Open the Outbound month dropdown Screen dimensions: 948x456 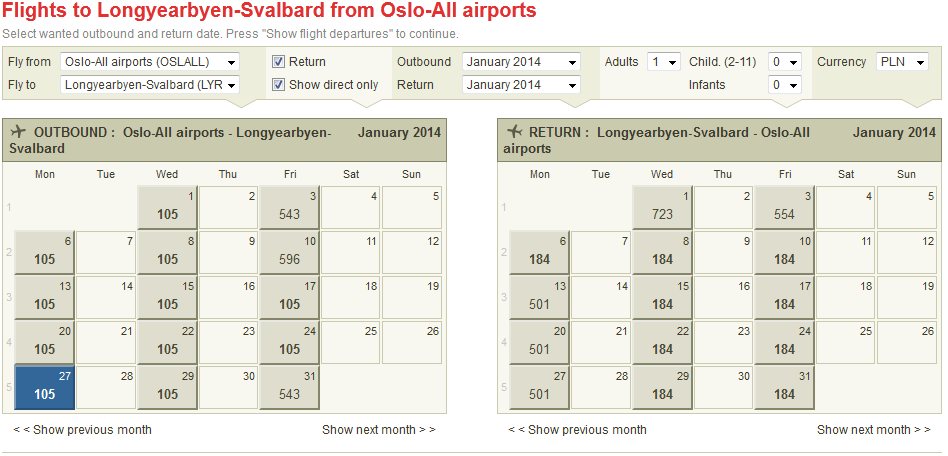(x=521, y=62)
